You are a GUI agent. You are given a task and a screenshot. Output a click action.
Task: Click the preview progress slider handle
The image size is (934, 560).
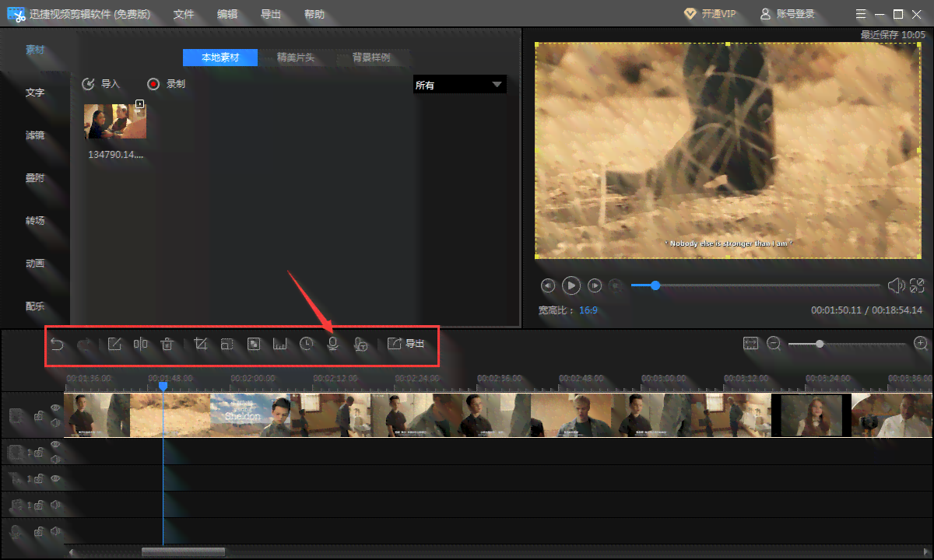click(655, 285)
